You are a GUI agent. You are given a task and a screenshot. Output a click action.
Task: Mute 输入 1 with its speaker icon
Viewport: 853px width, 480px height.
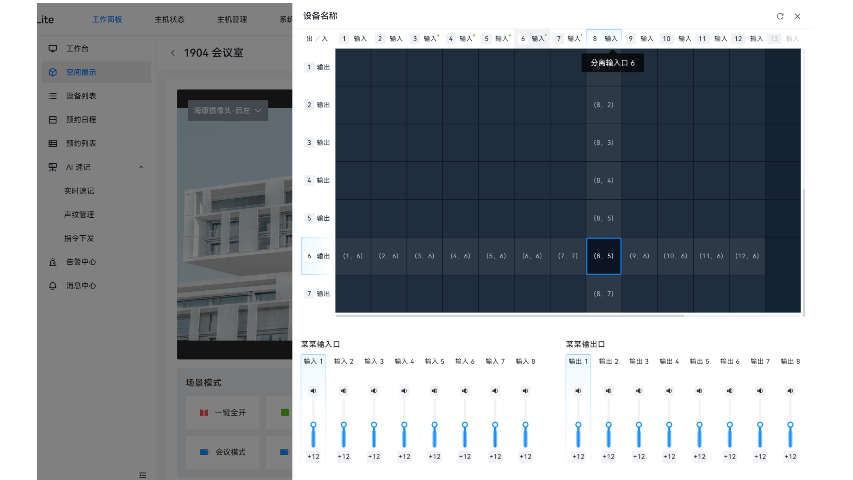[x=313, y=391]
